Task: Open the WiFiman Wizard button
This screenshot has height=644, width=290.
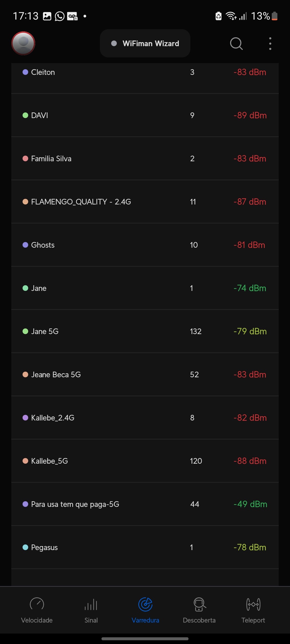Action: 145,43
